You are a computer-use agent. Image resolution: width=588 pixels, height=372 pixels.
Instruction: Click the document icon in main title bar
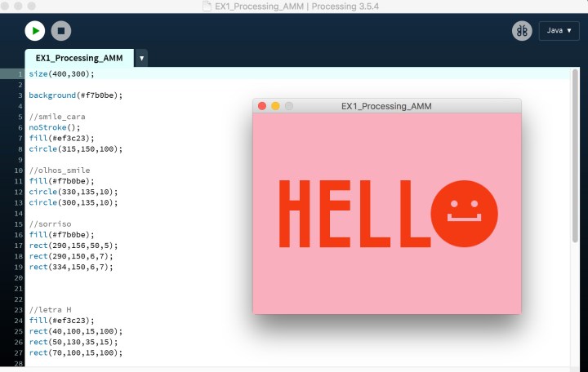coord(208,7)
